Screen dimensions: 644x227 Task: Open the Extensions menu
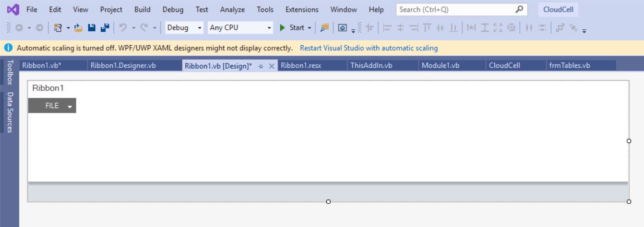[301, 10]
